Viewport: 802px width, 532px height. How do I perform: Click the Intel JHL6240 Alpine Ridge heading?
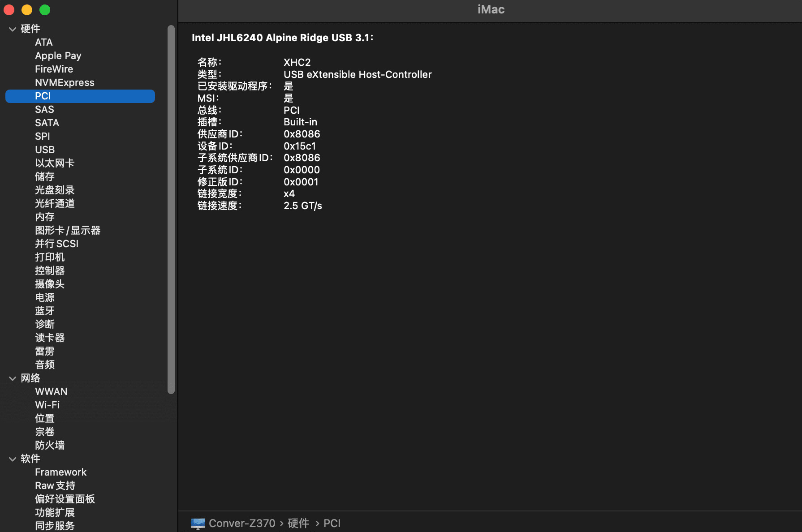(283, 38)
